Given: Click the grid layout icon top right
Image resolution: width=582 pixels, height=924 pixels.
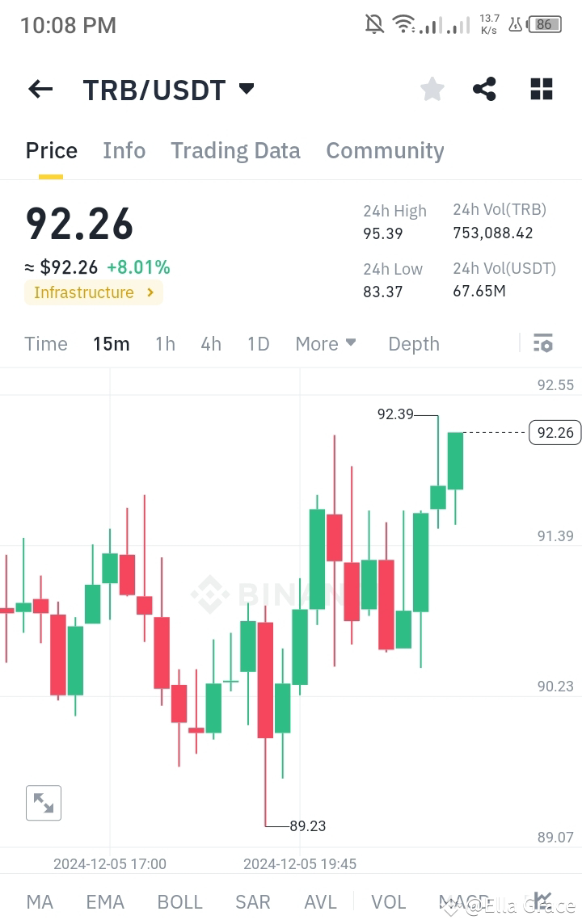Looking at the screenshot, I should (x=541, y=89).
